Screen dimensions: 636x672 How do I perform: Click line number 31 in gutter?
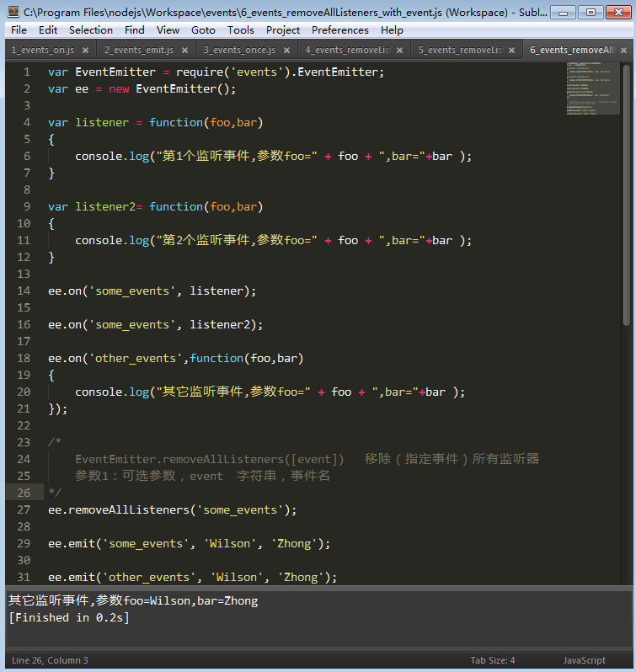pyautogui.click(x=24, y=578)
